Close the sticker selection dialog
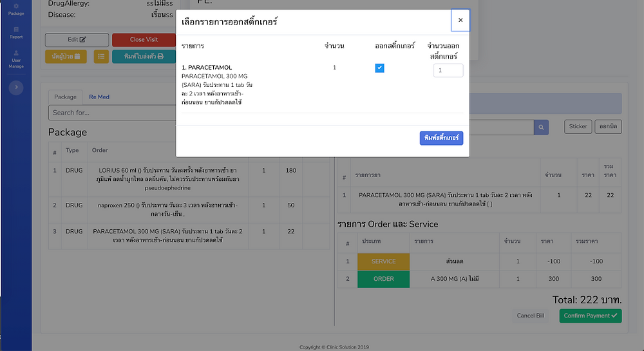 point(460,20)
